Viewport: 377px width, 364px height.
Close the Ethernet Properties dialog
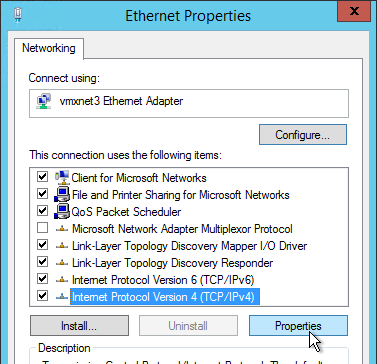354,12
